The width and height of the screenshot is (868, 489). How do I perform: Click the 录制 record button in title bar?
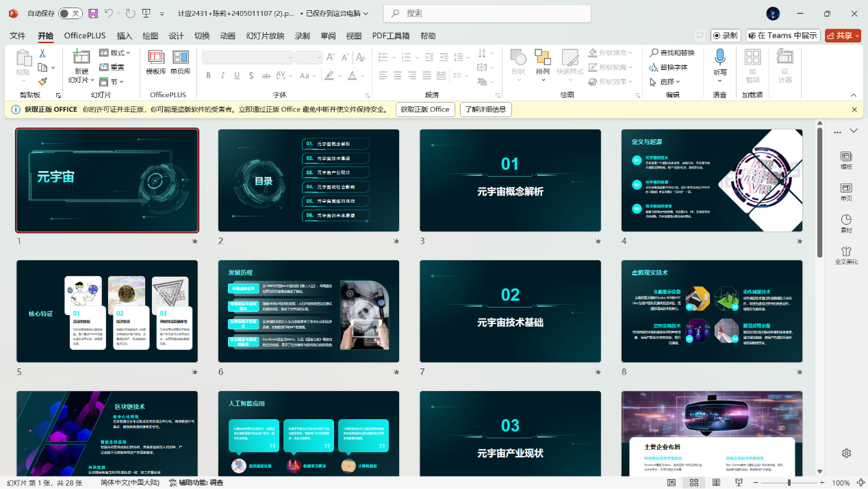coord(726,36)
